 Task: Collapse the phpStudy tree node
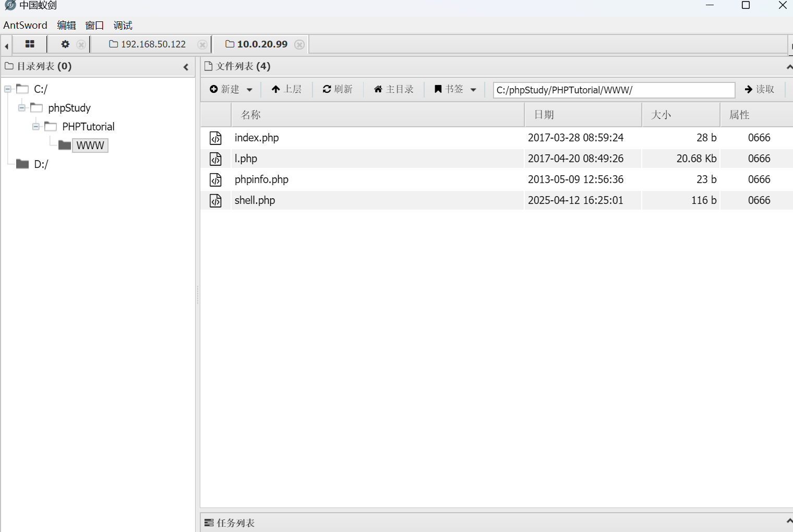pyautogui.click(x=22, y=108)
